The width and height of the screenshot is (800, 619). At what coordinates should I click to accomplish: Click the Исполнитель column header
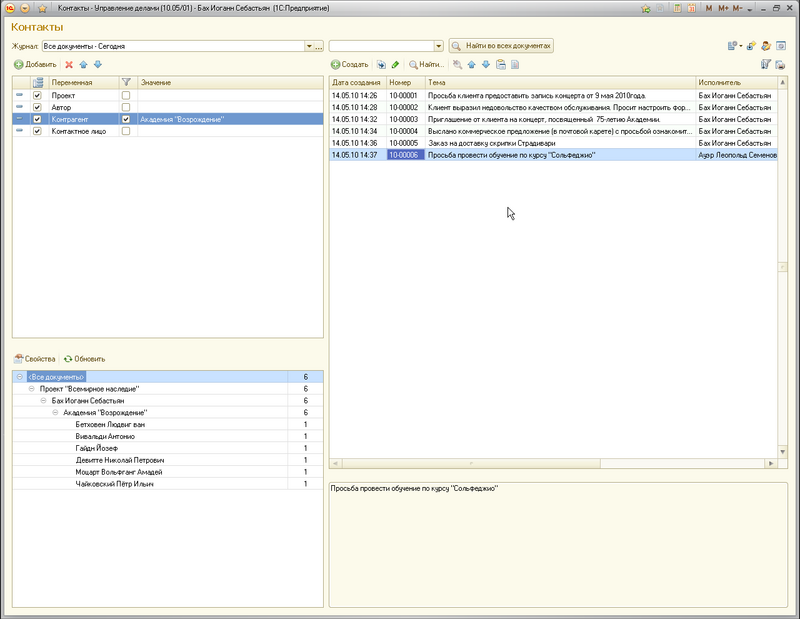tap(737, 82)
